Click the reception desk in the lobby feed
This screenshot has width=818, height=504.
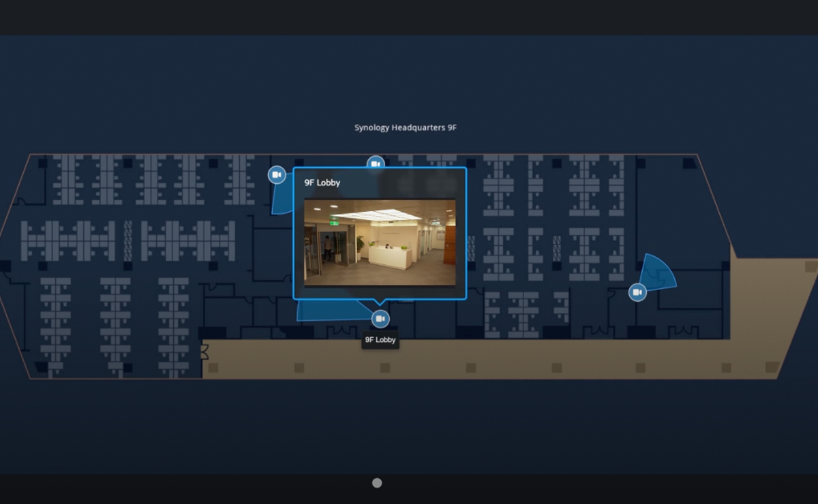coord(390,257)
